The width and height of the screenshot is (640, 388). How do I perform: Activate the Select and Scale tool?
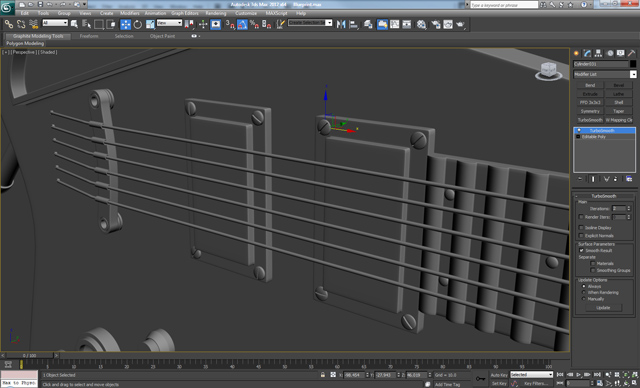pyautogui.click(x=150, y=24)
